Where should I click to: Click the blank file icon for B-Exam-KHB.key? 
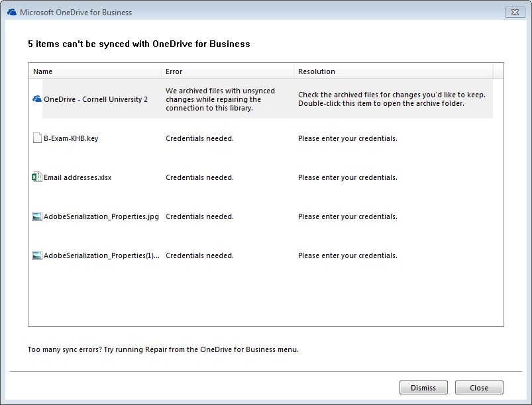[37, 138]
